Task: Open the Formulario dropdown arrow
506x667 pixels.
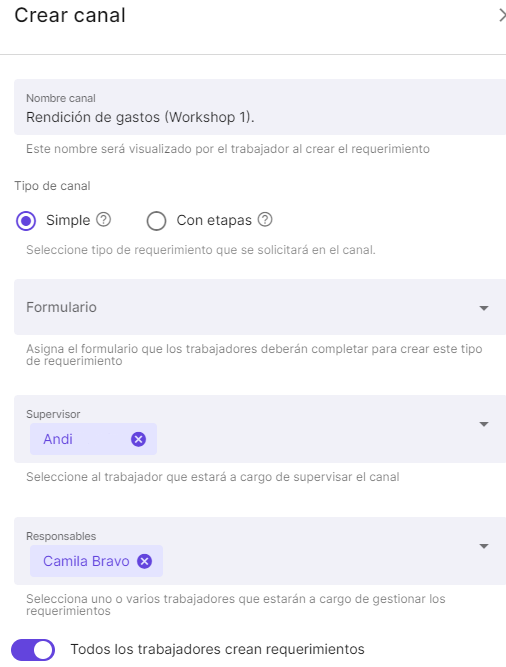Action: [483, 308]
